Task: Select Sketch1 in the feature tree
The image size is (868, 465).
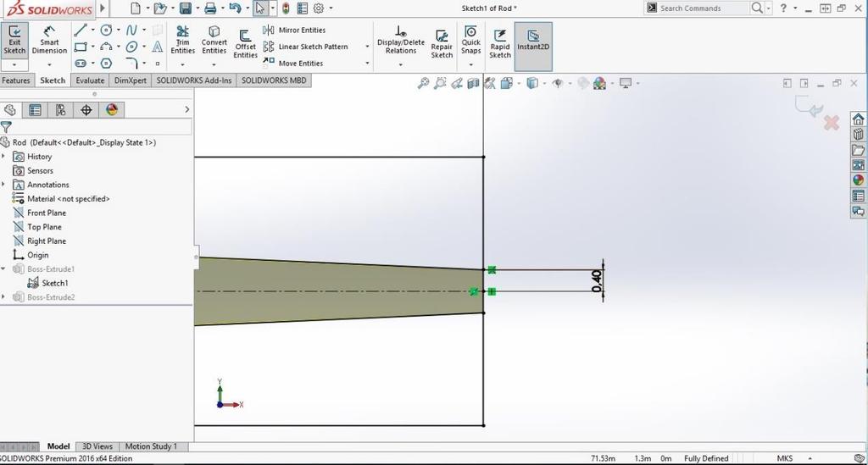Action: [47, 283]
